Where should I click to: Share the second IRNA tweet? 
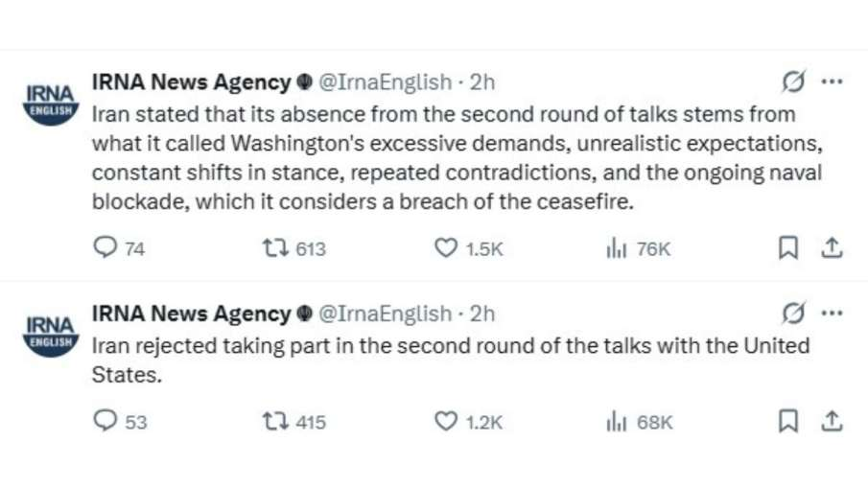(x=832, y=421)
